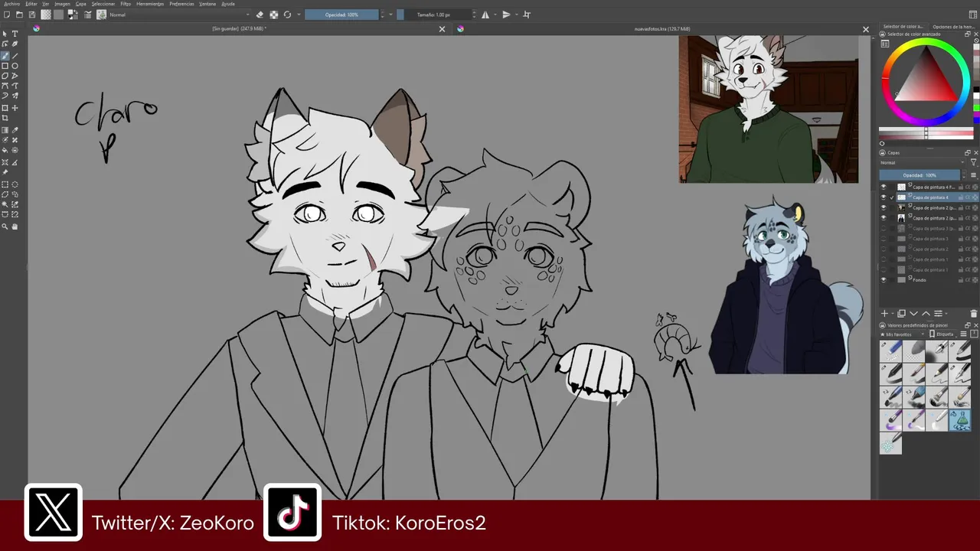Delete layer with the trash icon
The width and height of the screenshot is (980, 551).
pyautogui.click(x=974, y=314)
